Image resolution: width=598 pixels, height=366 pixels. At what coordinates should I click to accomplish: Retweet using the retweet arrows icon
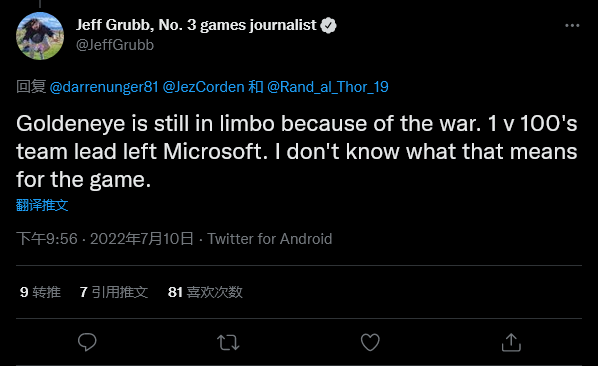click(x=228, y=342)
